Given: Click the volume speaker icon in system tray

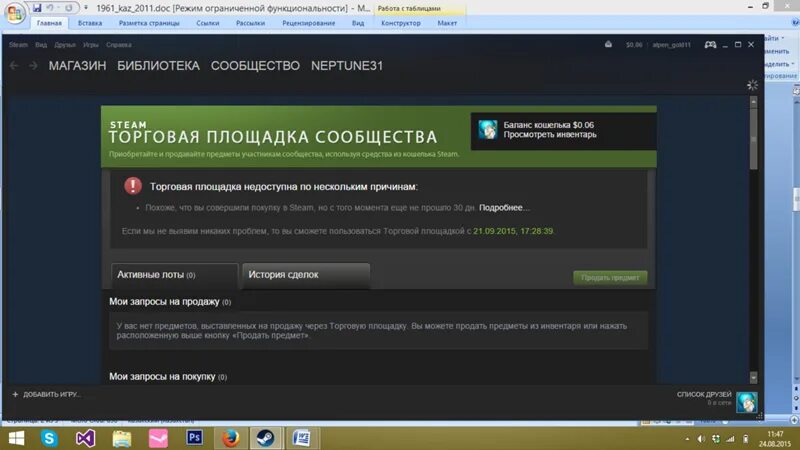Looking at the screenshot, I should click(701, 439).
